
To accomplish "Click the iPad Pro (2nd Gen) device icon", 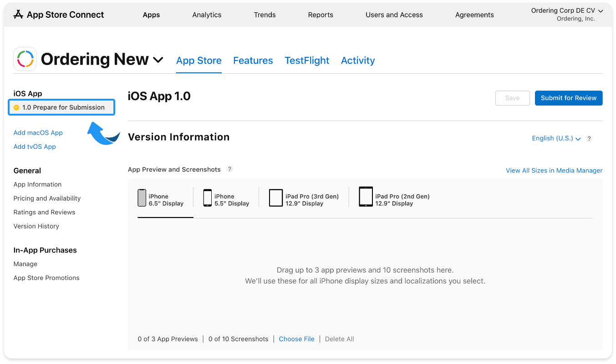I will (366, 197).
